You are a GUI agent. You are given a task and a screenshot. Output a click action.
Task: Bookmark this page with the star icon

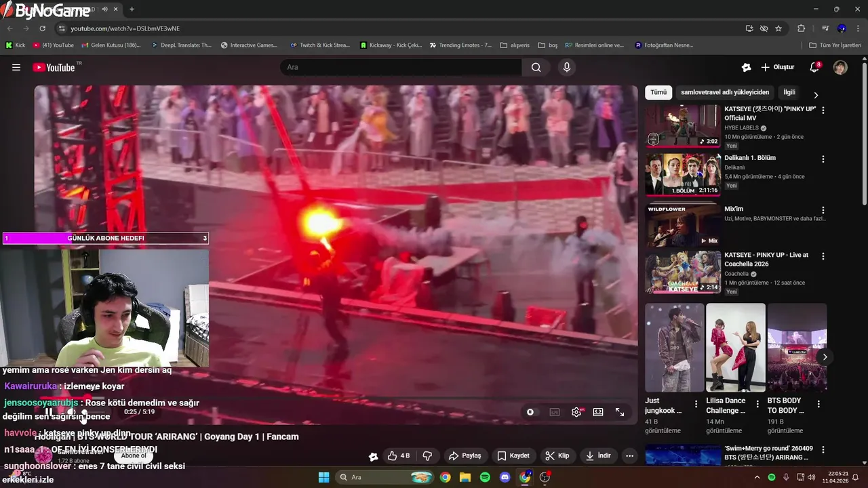778,28
